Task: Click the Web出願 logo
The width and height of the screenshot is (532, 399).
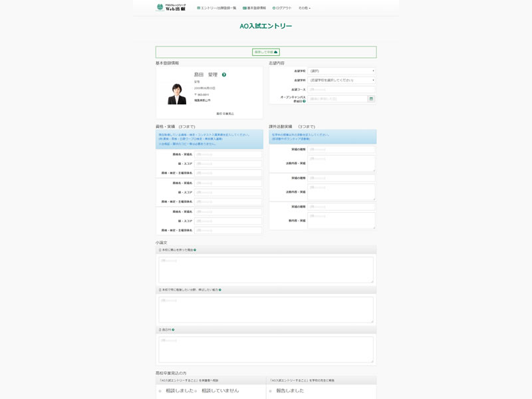Action: [171, 8]
